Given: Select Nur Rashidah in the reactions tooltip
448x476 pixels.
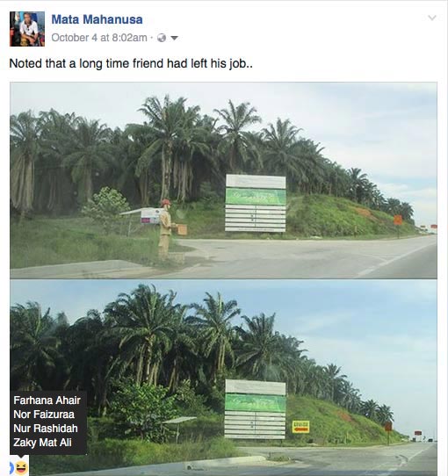Looking at the screenshot, I should (x=46, y=429).
